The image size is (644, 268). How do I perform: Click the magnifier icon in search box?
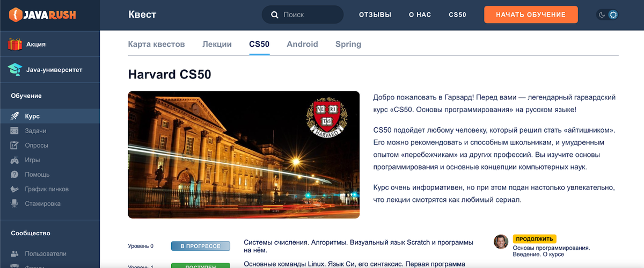[275, 15]
